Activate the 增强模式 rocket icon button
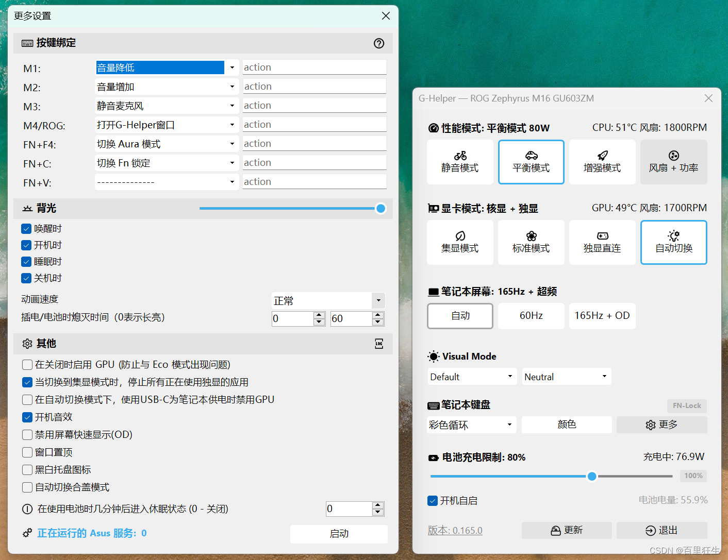 (x=602, y=162)
